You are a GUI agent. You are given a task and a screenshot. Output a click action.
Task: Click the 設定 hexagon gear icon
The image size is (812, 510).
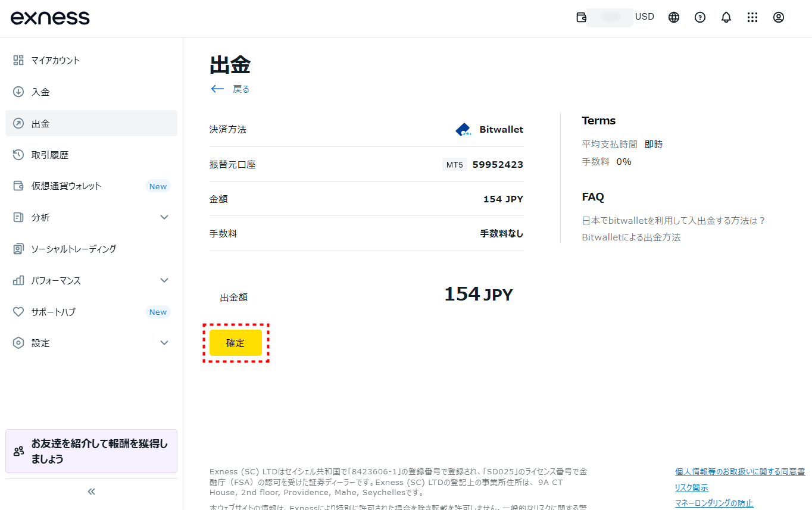(x=18, y=343)
